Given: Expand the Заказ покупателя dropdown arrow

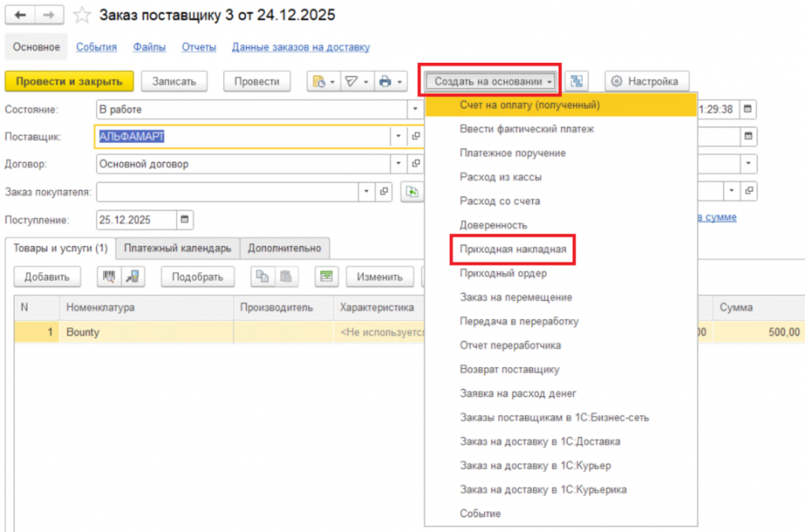Looking at the screenshot, I should 366,192.
